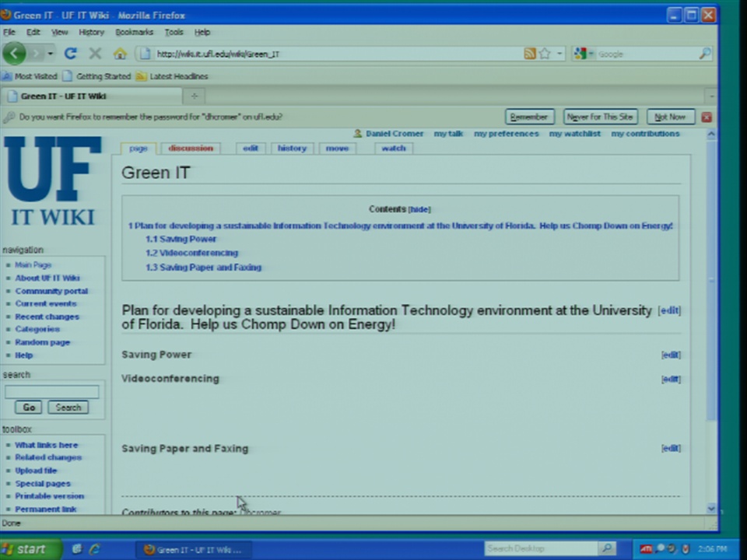The image size is (747, 560).
Task: Open the wiki history tab
Action: point(292,148)
